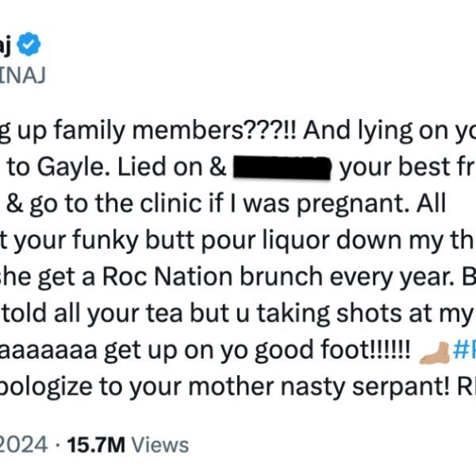Click the foot emoji in the tweet
The image size is (476, 476).
435,352
